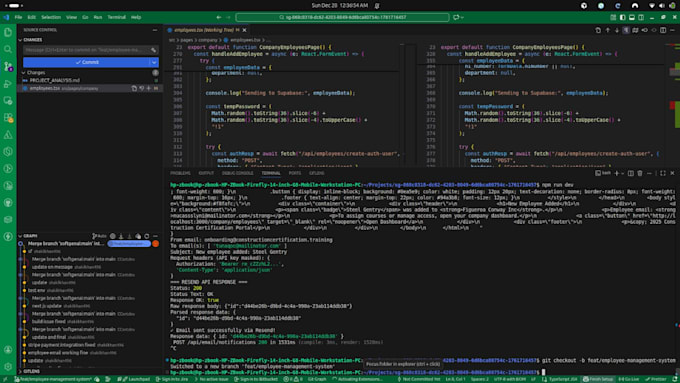Stage changes for employees.tsx with plus icon
Viewport: 680px width, 383px height.
point(149,88)
